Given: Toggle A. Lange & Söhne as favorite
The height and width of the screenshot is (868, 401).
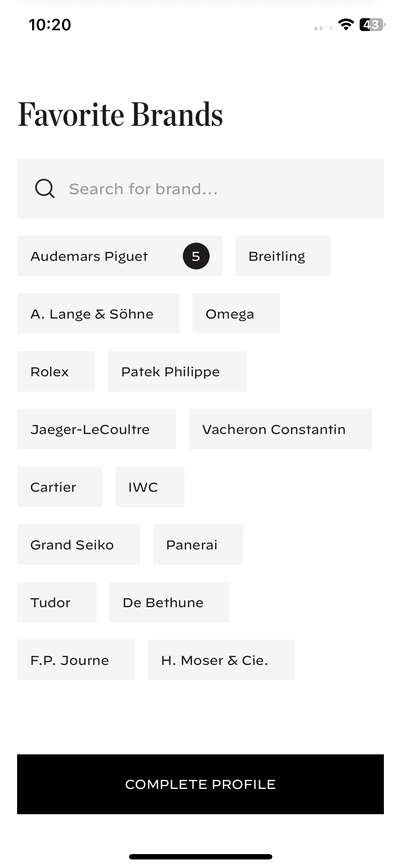Looking at the screenshot, I should pyautogui.click(x=98, y=314).
